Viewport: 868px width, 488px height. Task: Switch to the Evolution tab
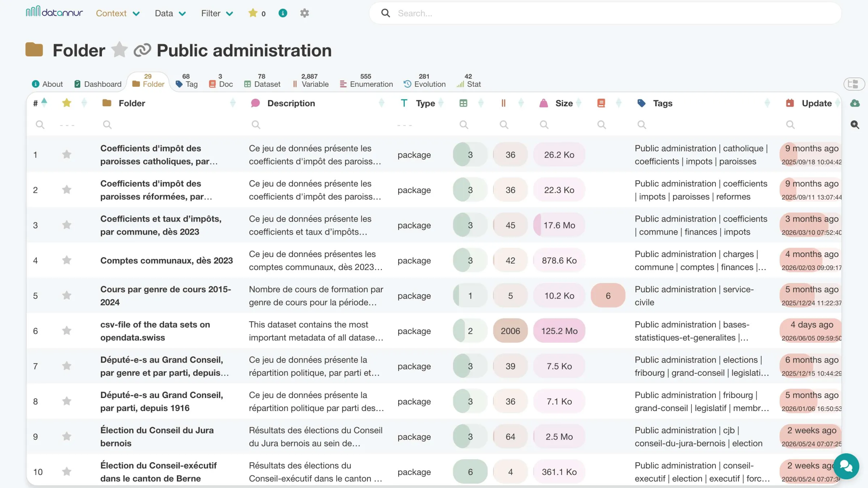pos(425,81)
